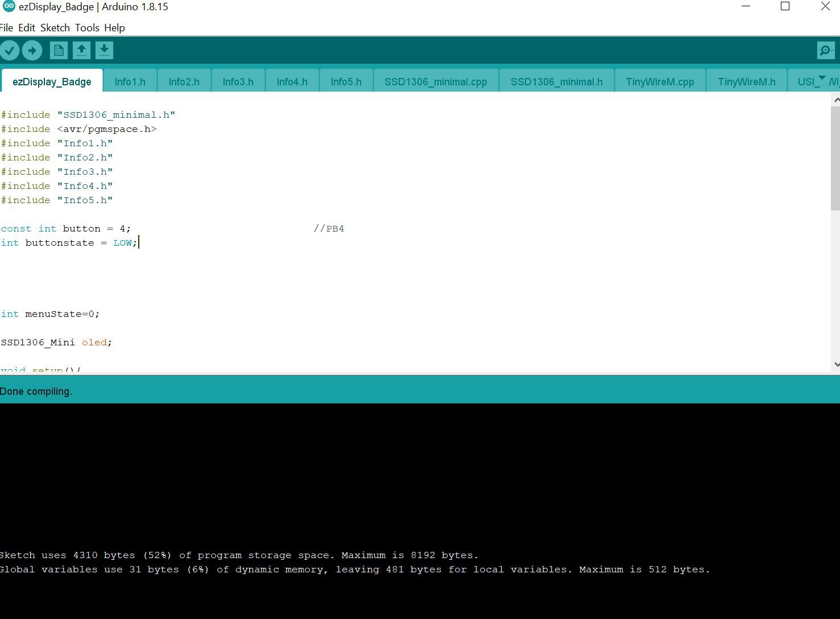Open the Serial Monitor magnifier icon

pos(825,51)
